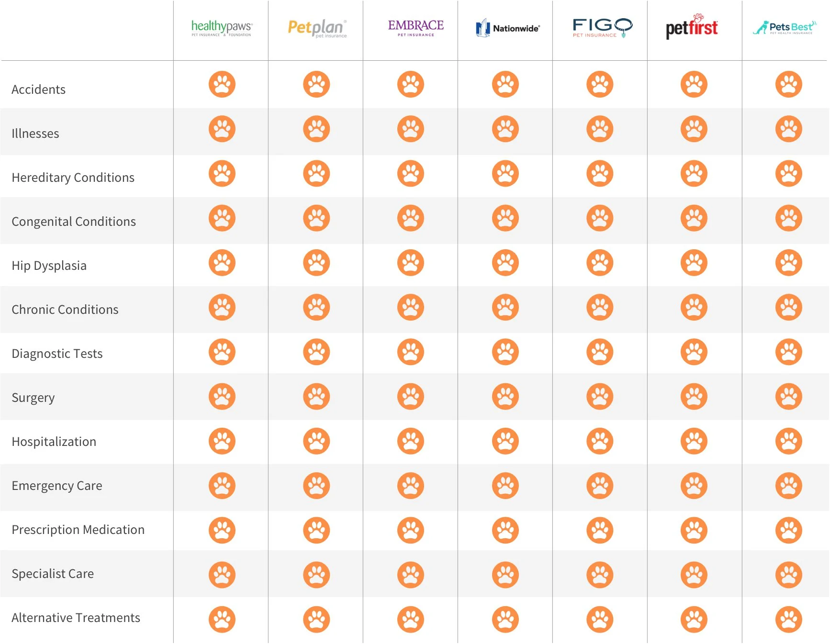830x644 pixels.
Task: Select the Chronic Conditions row label
Action: [65, 310]
